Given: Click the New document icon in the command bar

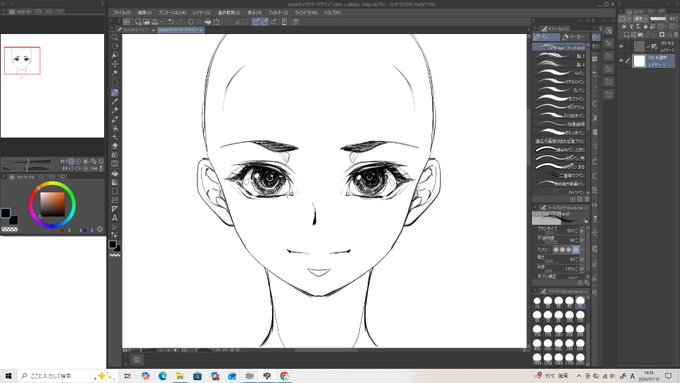Looking at the screenshot, I should click(x=138, y=21).
